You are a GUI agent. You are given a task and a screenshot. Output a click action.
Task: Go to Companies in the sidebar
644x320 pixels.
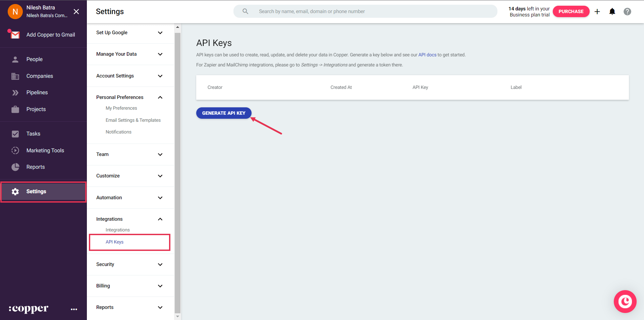[40, 76]
